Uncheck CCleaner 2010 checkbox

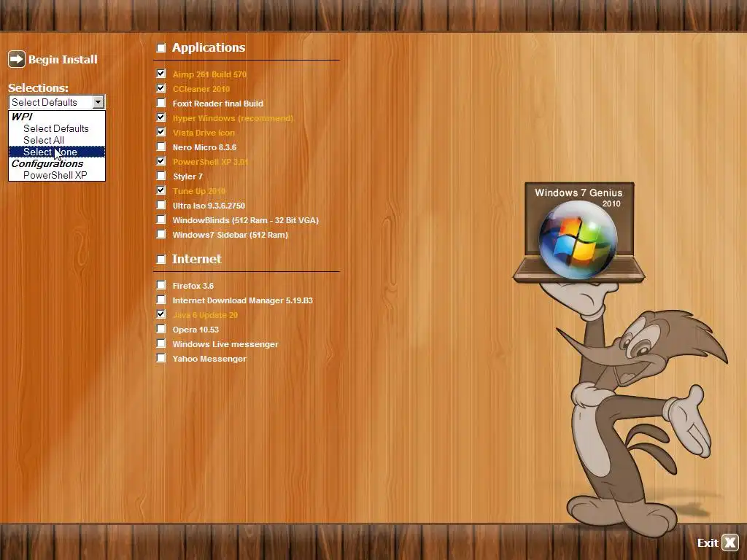pos(161,88)
